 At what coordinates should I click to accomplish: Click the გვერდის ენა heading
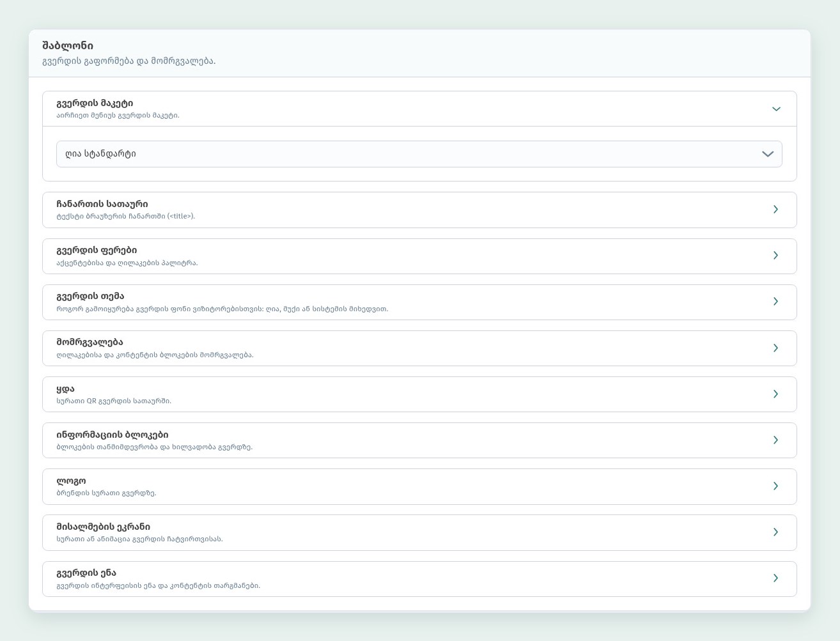(x=86, y=573)
